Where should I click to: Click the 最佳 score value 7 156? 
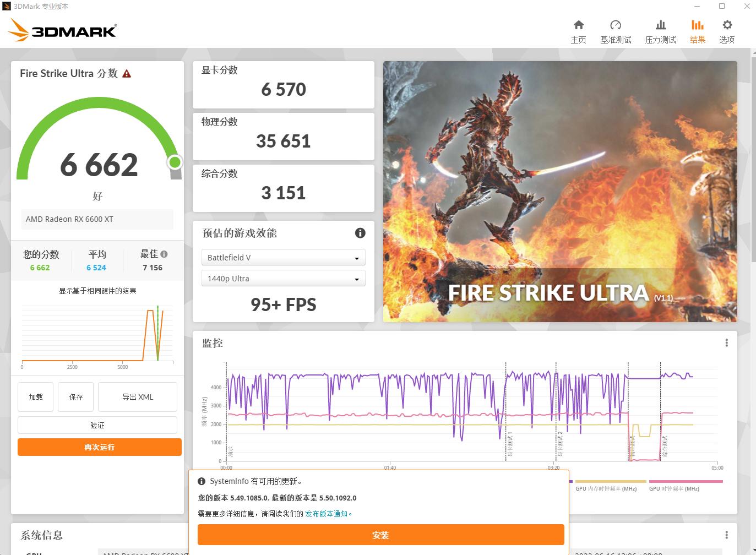click(x=153, y=268)
